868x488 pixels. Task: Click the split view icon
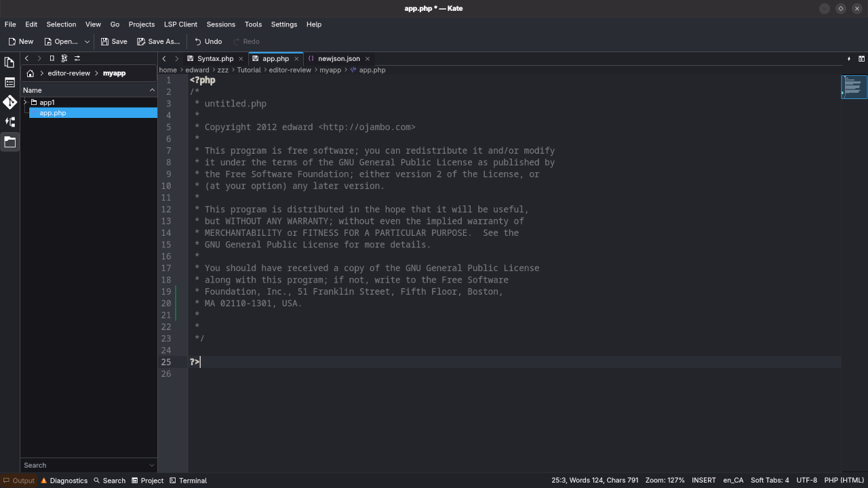861,59
